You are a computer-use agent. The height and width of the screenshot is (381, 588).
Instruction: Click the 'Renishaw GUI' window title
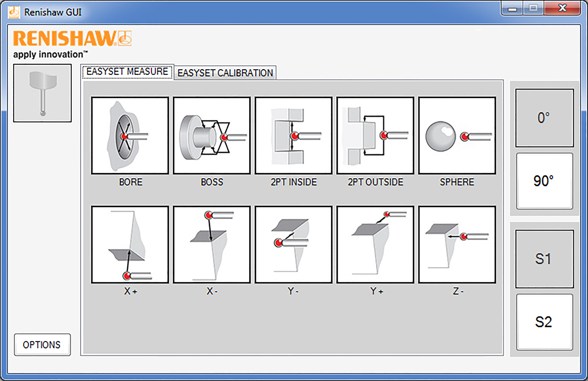tap(53, 12)
